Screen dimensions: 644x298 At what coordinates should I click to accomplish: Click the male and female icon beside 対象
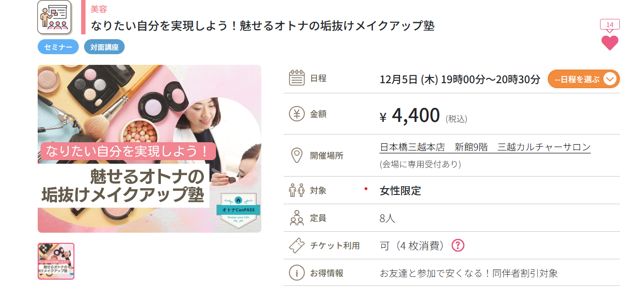point(296,190)
